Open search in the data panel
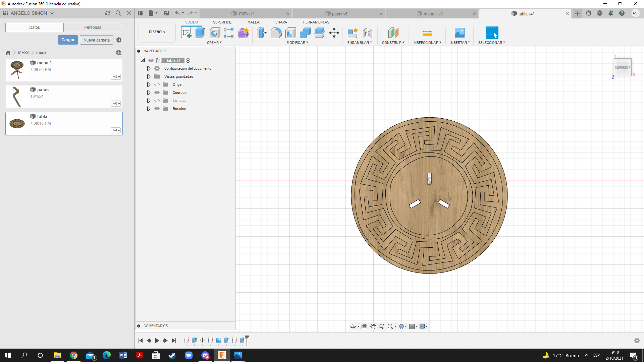644x362 pixels. (118, 13)
